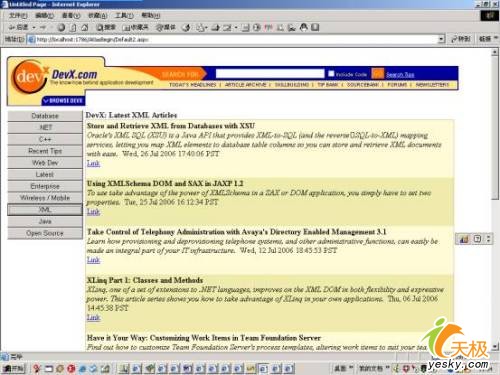
Task: Open the Search Tips link
Action: click(400, 75)
